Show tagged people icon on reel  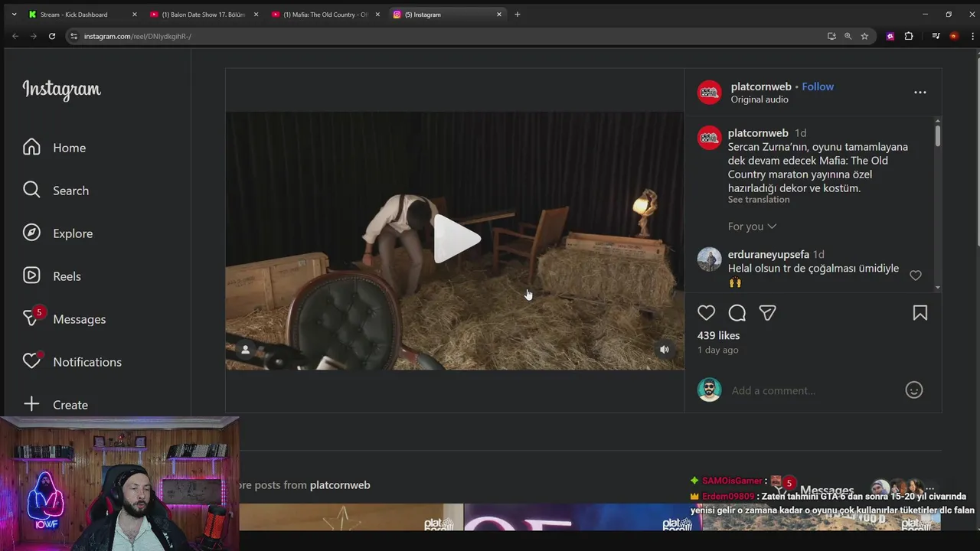click(245, 350)
